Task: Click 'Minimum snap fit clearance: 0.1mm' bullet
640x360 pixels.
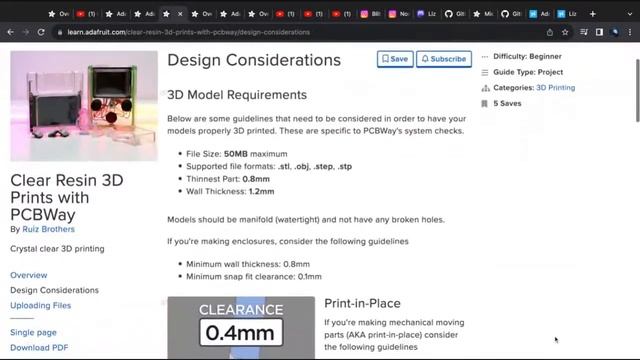Action: [254, 276]
